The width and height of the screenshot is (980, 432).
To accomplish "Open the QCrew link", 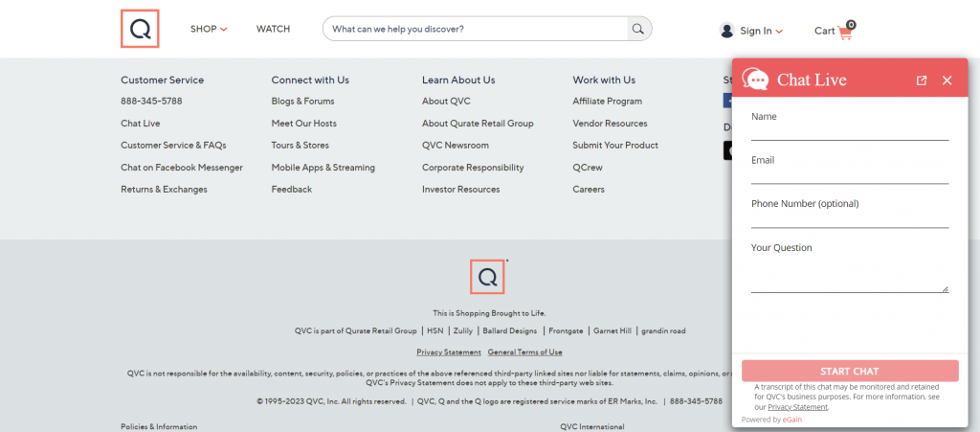I will tap(588, 168).
